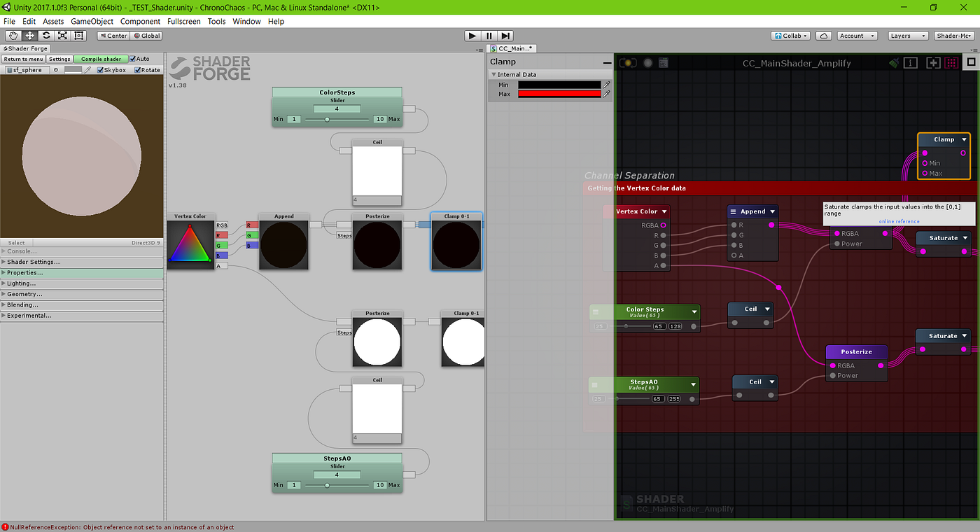Switch to the CC_Main shader tab
The image size is (980, 532).
[512, 48]
